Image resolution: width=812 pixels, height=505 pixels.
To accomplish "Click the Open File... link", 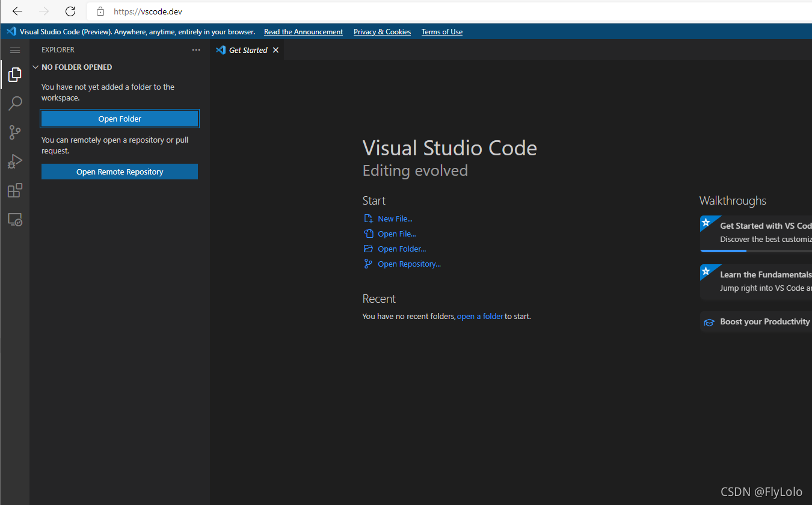I will (397, 234).
